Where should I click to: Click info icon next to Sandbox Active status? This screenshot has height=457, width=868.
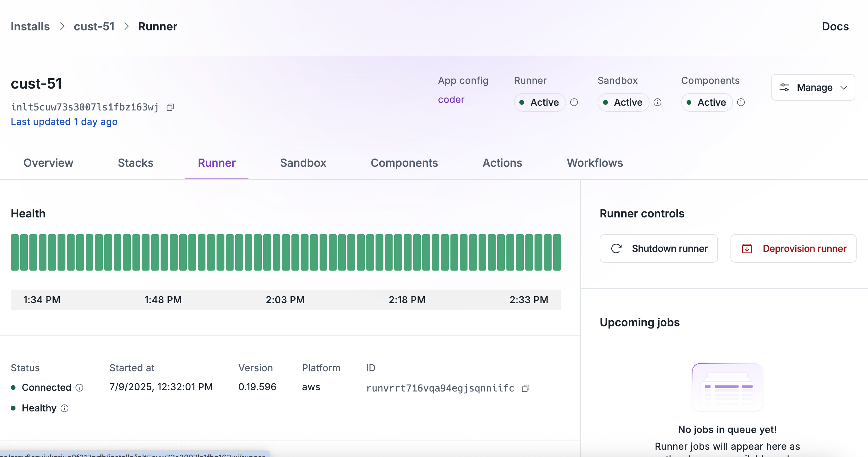point(657,102)
